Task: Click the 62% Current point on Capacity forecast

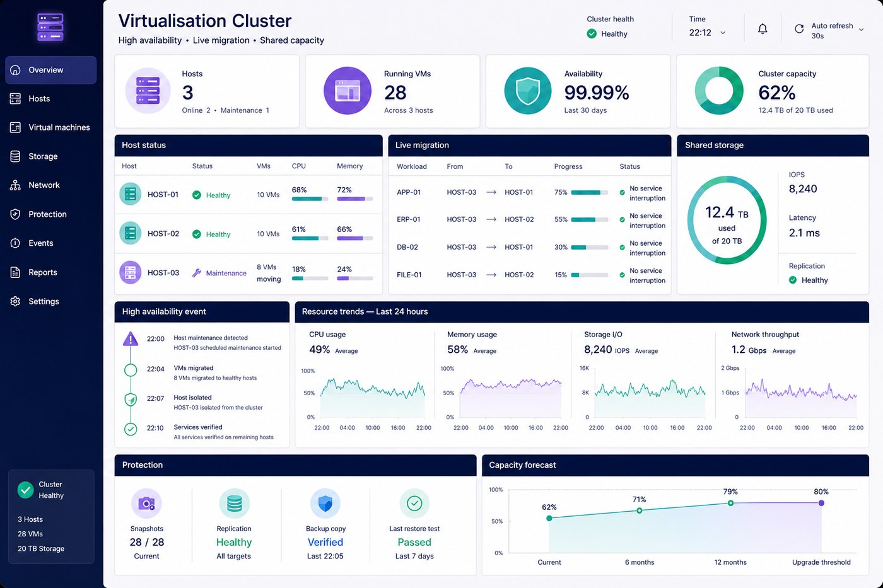Action: pos(549,518)
